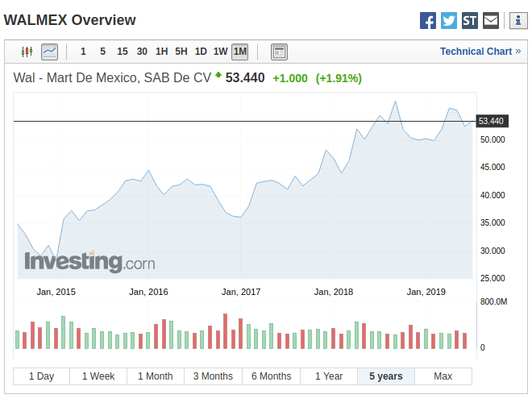The image size is (532, 407).
Task: Switch to candlestick chart type
Action: coord(27,52)
